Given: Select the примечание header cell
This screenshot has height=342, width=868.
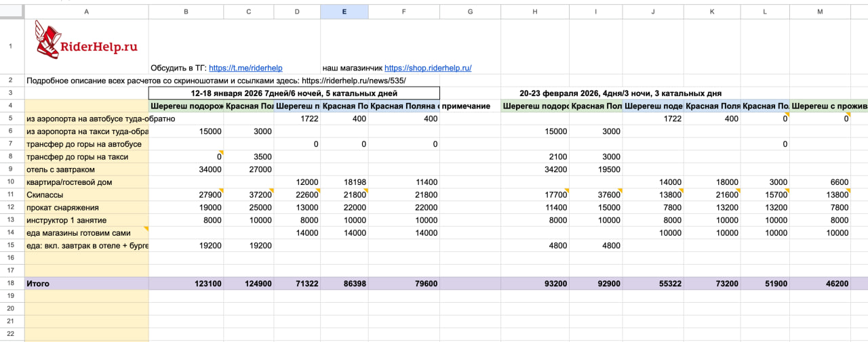Looking at the screenshot, I should click(470, 106).
